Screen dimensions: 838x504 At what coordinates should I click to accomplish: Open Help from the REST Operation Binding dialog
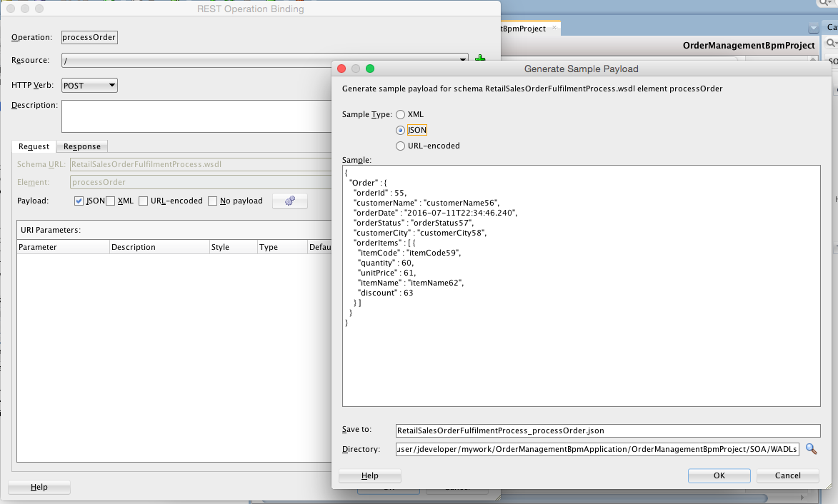coord(39,488)
